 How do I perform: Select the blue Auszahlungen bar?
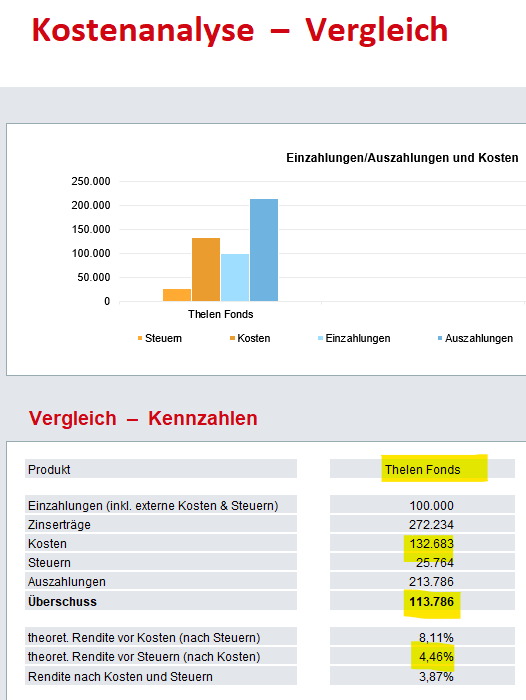[264, 250]
